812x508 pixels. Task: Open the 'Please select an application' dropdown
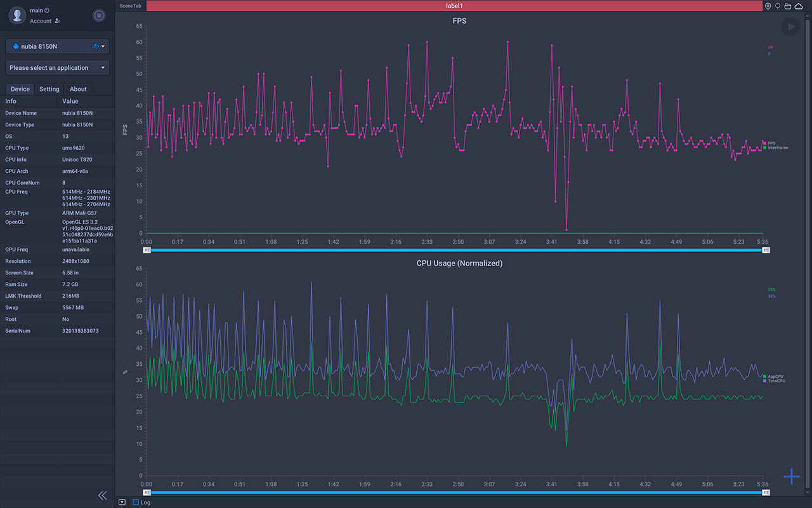click(58, 68)
